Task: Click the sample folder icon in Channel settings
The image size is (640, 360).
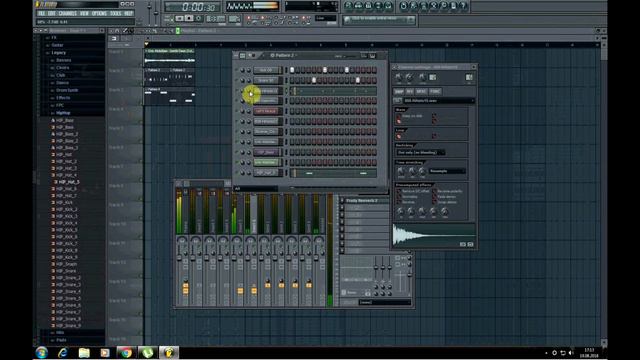Action: [x=397, y=100]
